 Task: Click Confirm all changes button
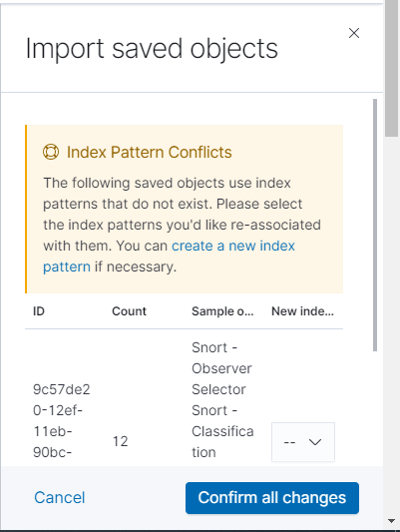pos(272,498)
